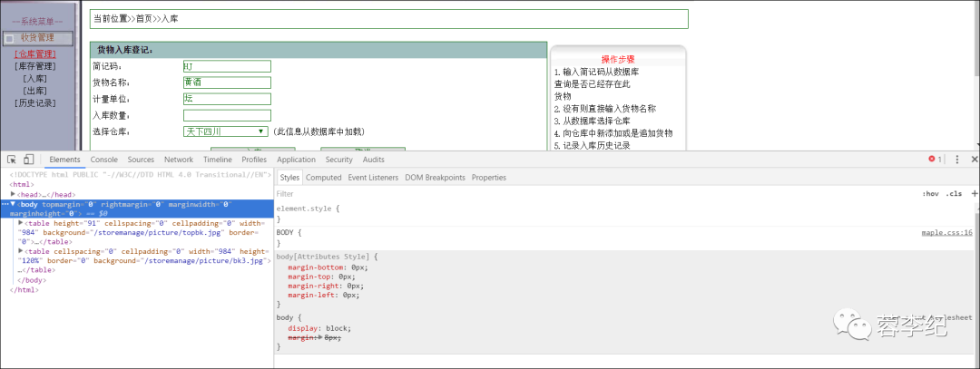This screenshot has width=980, height=369.
Task: Click the Styles Filter text box
Action: pyautogui.click(x=593, y=194)
